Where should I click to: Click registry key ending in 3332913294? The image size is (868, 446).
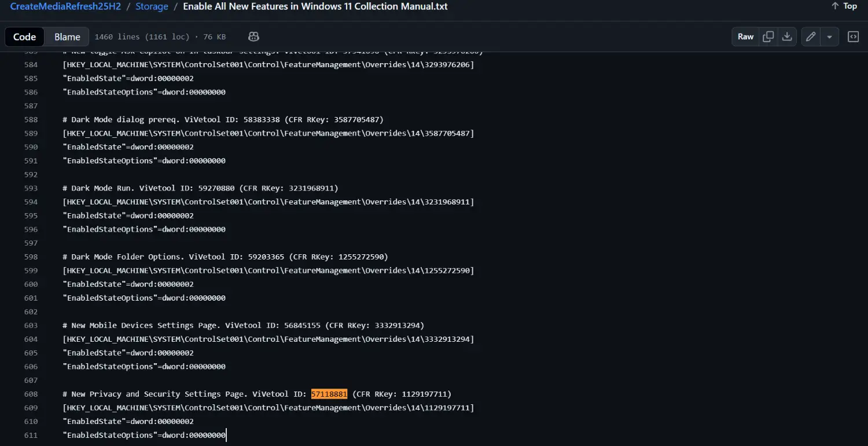(x=269, y=339)
